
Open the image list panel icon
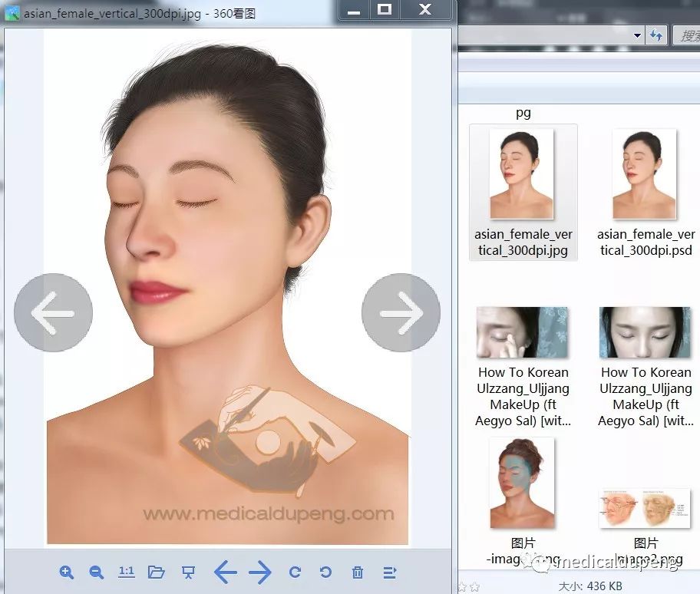[389, 572]
